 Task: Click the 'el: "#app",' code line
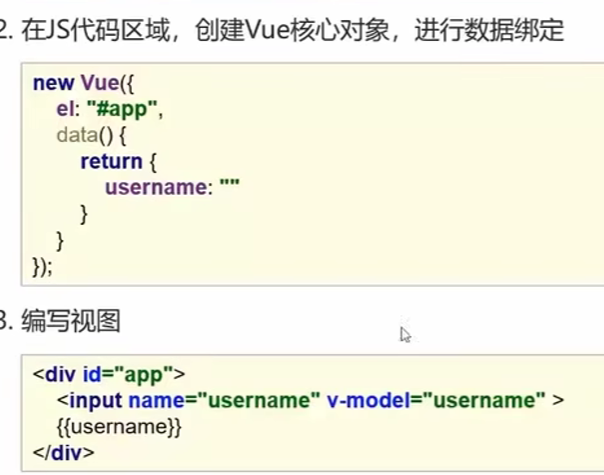tap(110, 109)
